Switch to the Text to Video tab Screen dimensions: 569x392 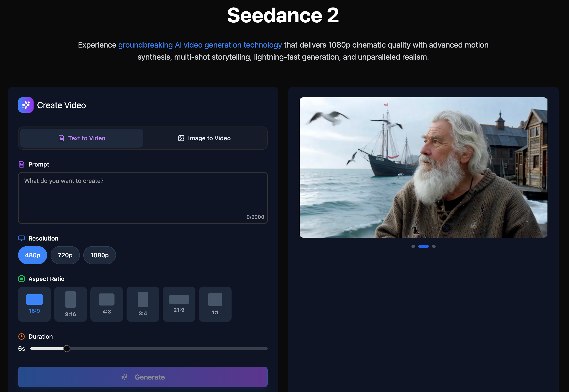(x=82, y=138)
